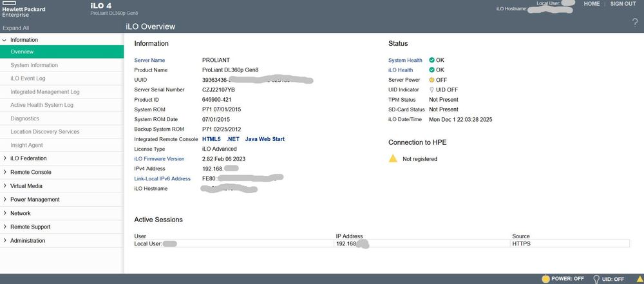The width and height of the screenshot is (644, 284).
Task: Click the Server Power OFF yellow icon
Action: (432, 80)
